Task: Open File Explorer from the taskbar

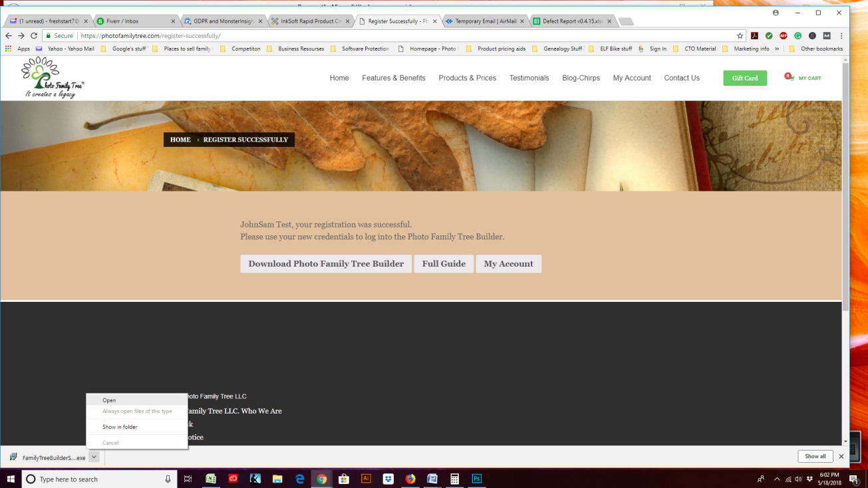Action: click(x=277, y=479)
